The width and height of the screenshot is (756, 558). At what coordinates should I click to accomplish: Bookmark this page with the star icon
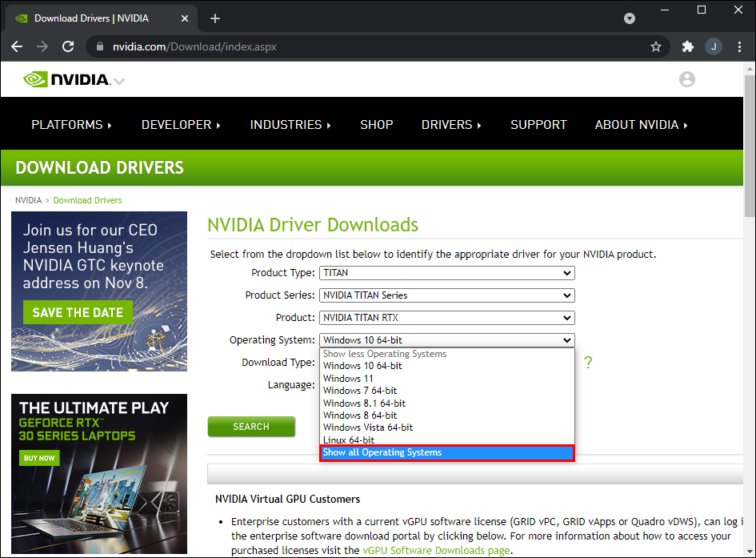pos(656,47)
